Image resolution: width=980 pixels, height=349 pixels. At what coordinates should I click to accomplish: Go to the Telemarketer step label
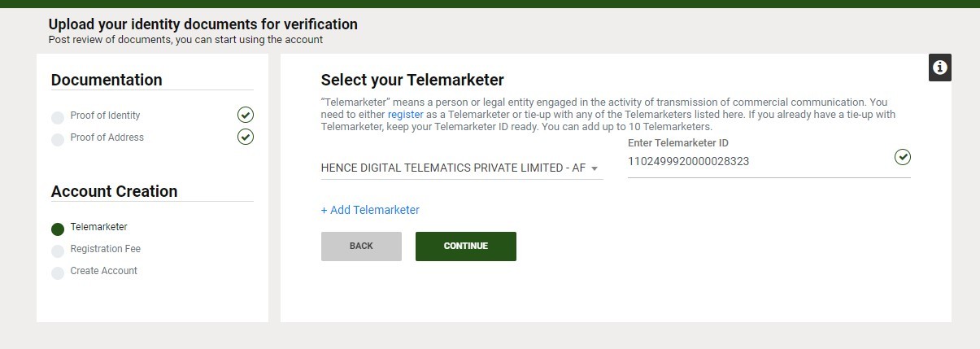(98, 227)
